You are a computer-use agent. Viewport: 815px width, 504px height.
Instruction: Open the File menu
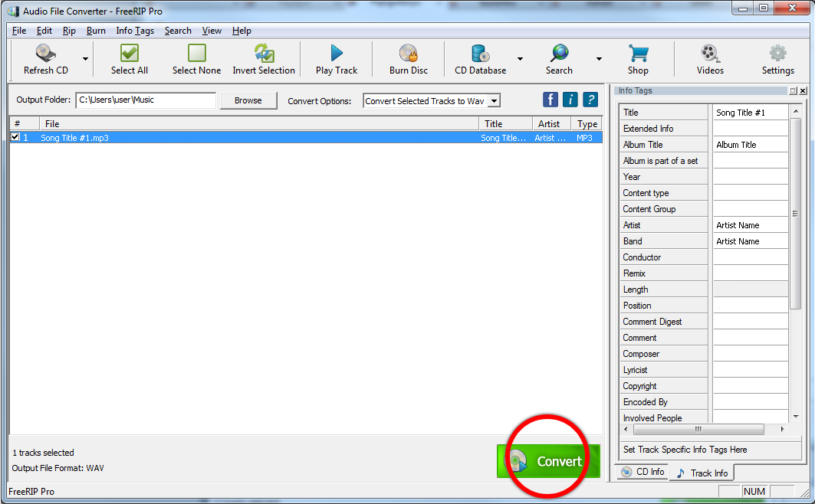(x=18, y=31)
